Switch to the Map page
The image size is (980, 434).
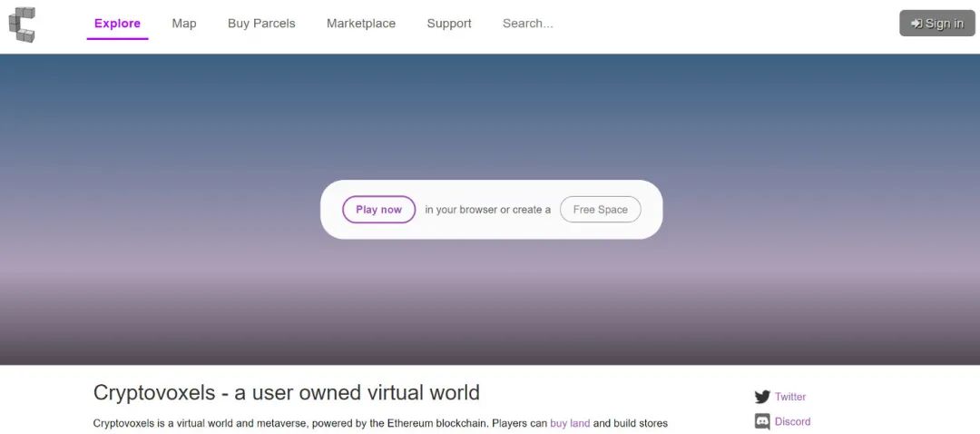coord(184,24)
